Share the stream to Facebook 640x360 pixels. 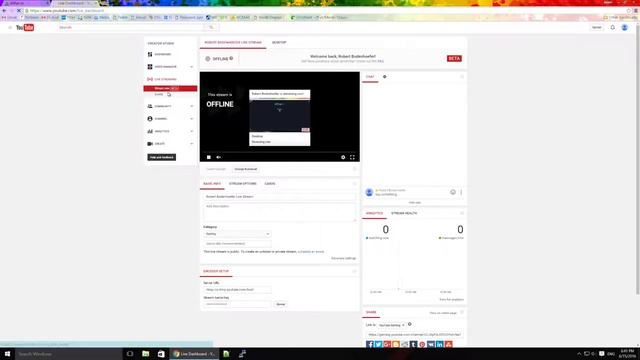pos(370,344)
